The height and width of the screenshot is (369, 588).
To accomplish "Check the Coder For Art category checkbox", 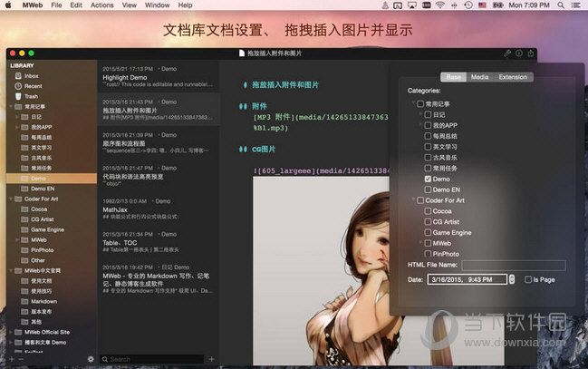I will [x=420, y=200].
